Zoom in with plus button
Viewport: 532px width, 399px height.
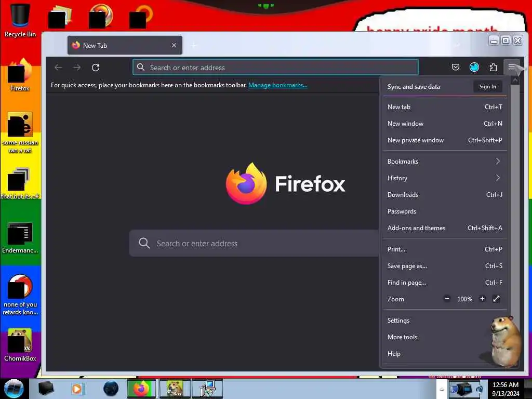[x=482, y=299]
